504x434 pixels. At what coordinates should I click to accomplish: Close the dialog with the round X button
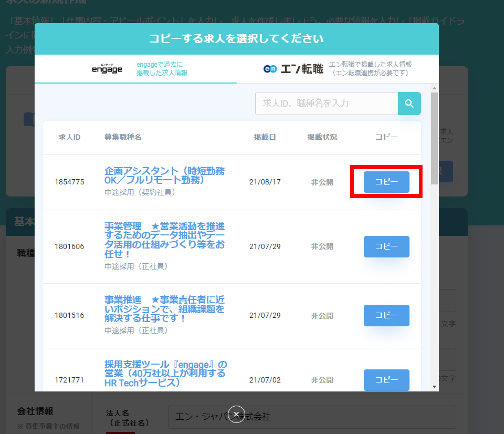click(236, 414)
